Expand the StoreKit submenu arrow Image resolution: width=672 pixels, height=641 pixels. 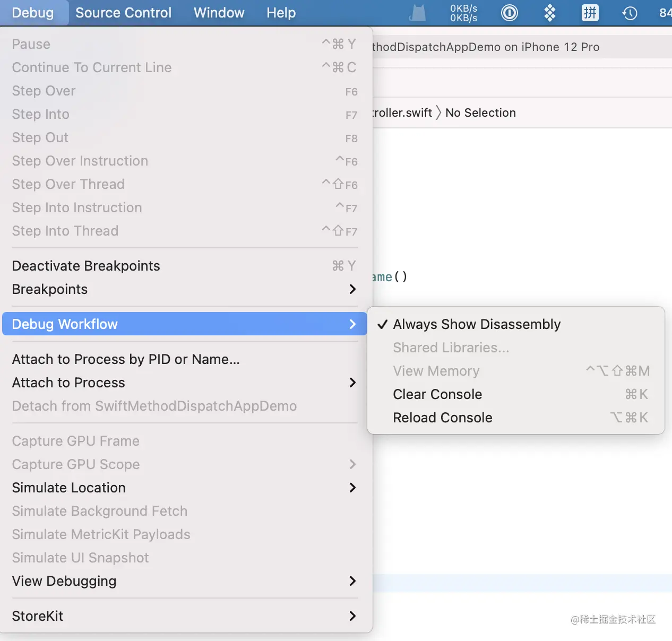pyautogui.click(x=352, y=616)
